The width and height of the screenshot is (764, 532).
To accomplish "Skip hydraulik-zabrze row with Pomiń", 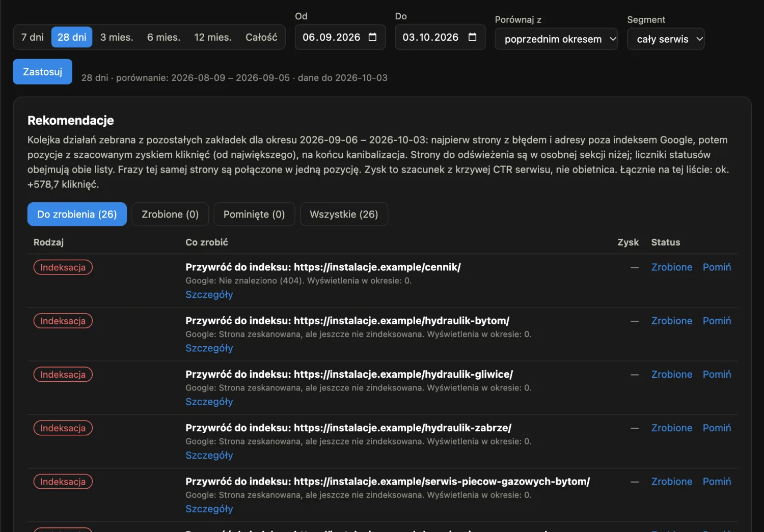I will [717, 428].
